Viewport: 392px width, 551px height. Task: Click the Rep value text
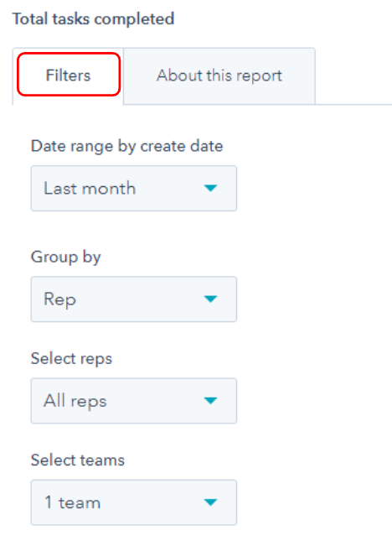tap(59, 299)
